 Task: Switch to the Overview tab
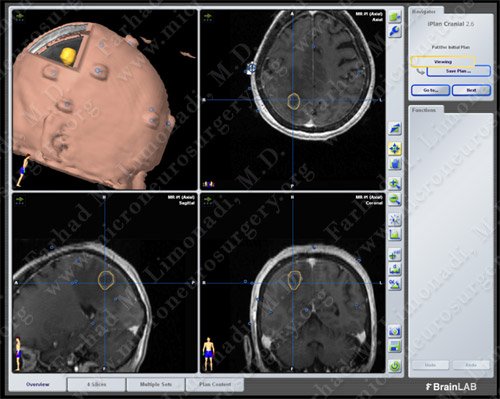coord(37,384)
